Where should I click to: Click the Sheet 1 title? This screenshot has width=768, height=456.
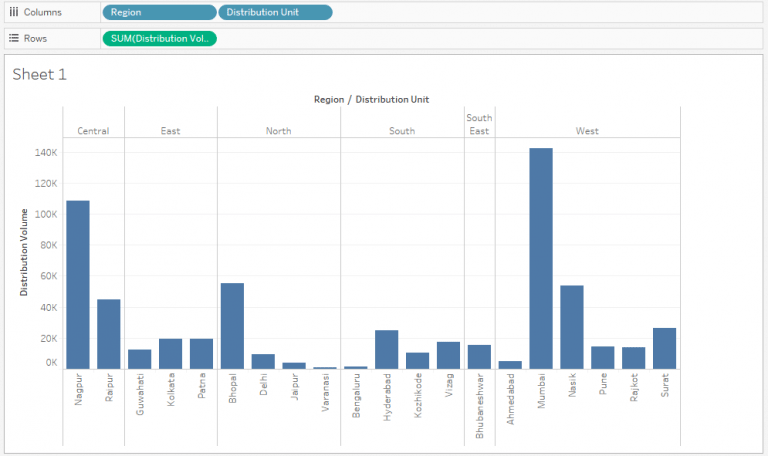(39, 74)
